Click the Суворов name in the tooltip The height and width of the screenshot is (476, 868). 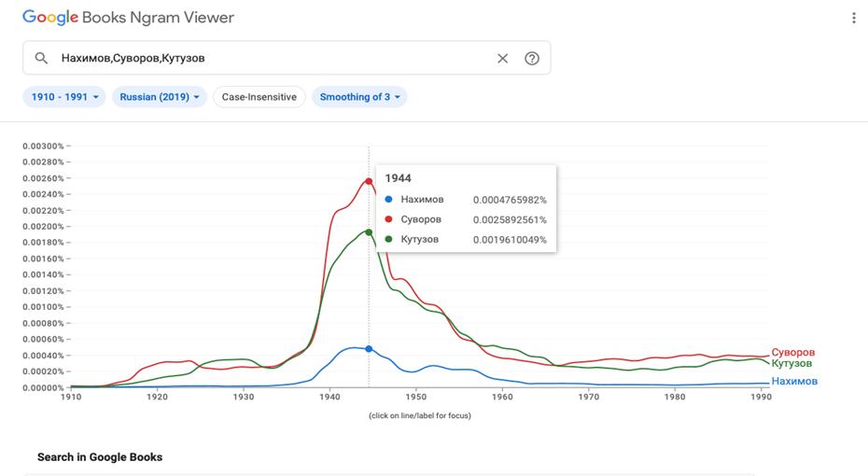point(421,219)
